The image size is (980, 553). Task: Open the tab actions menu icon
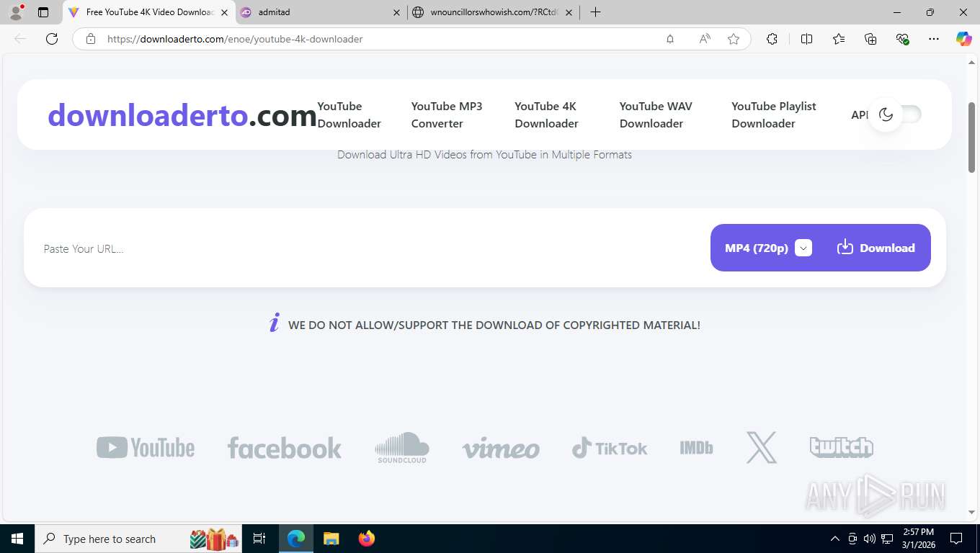(x=43, y=12)
